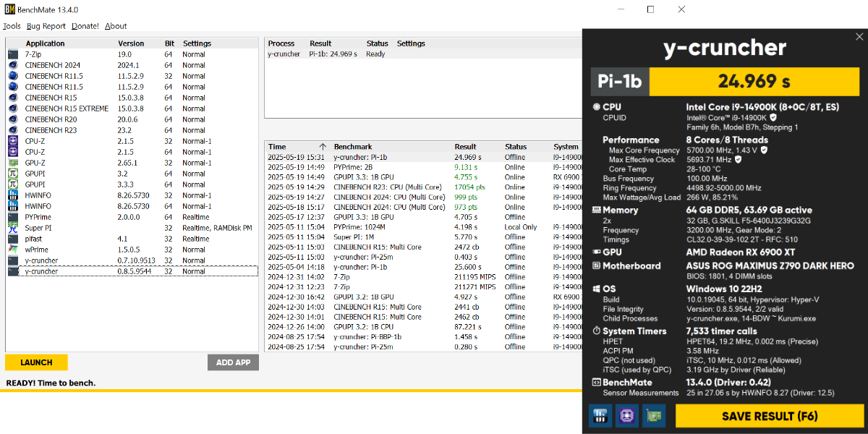Viewport: 868px width, 434px height.
Task: Click the SAVE RESULT (F6) button
Action: click(769, 416)
